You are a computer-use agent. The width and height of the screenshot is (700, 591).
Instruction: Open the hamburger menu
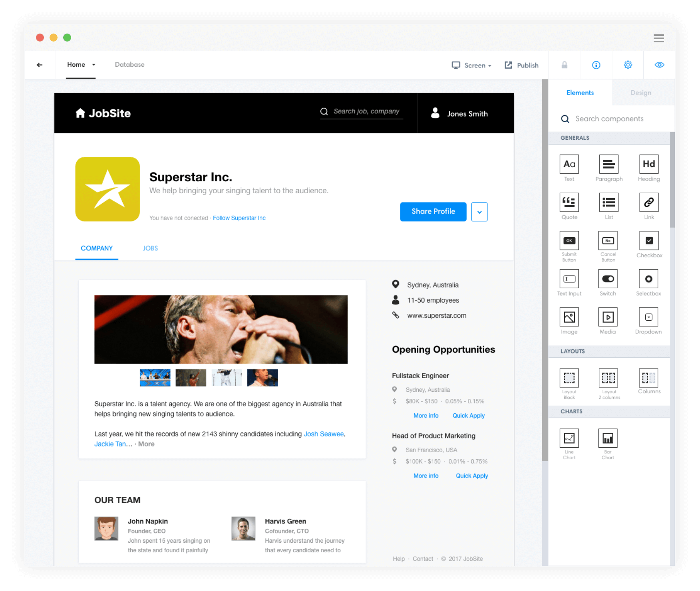pyautogui.click(x=658, y=38)
